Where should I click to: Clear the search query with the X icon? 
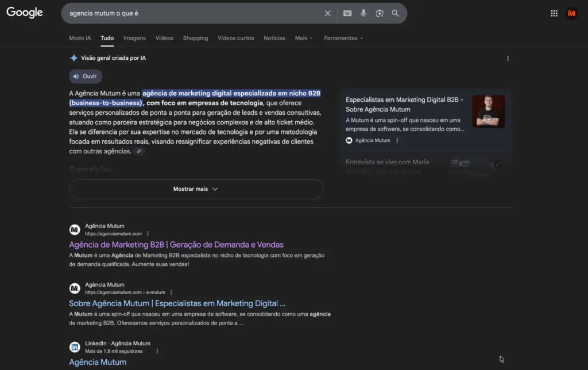point(327,13)
